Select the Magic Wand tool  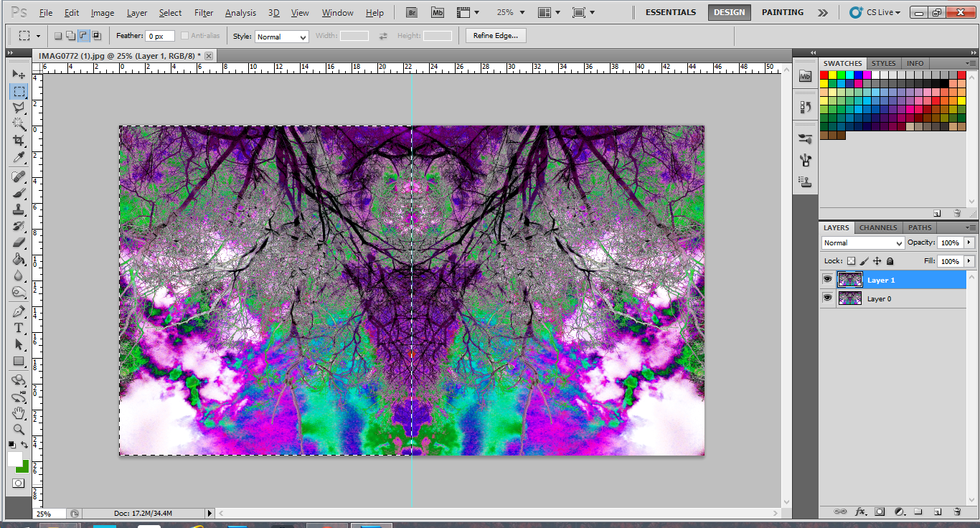tap(19, 124)
